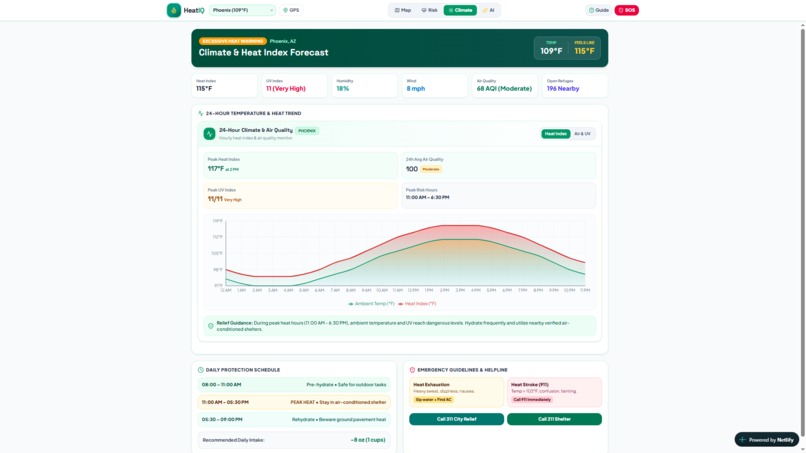Screen dimensions: 806x453
Task: Click the 2PM label on chart axis
Action: (x=444, y=291)
